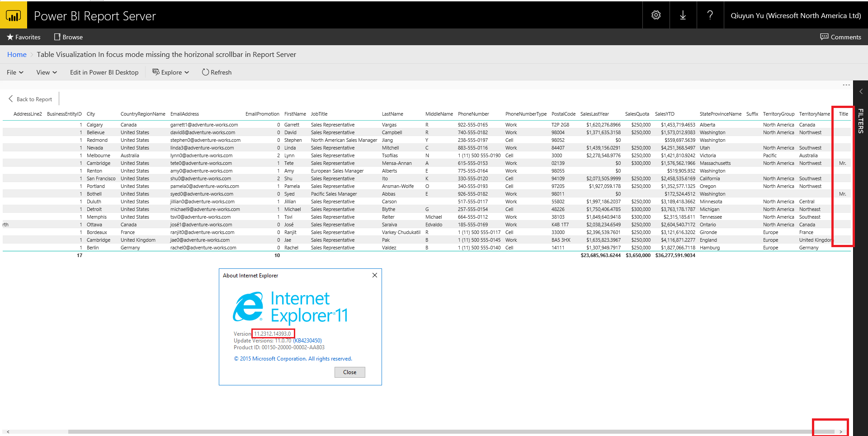
Task: Open the settings gear menu
Action: click(x=656, y=15)
